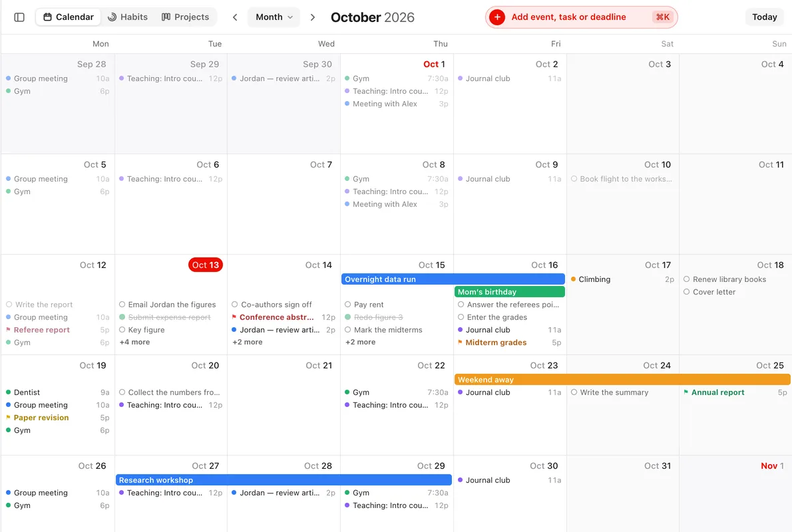The image size is (792, 532).
Task: Check off Pay rent task
Action: click(x=348, y=305)
